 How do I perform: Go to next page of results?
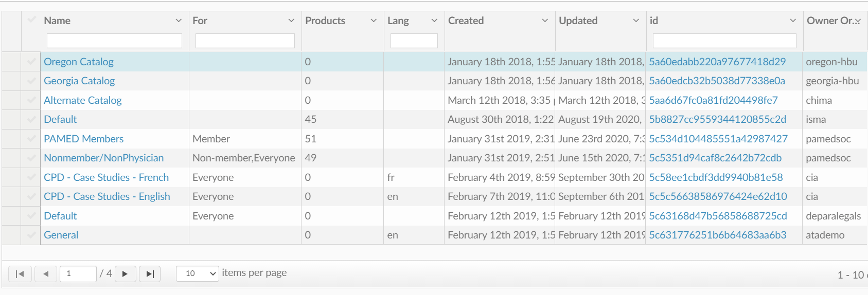coord(125,274)
